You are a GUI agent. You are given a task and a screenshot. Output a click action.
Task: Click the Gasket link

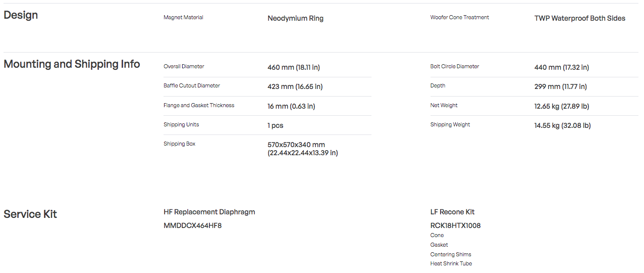pyautogui.click(x=439, y=245)
